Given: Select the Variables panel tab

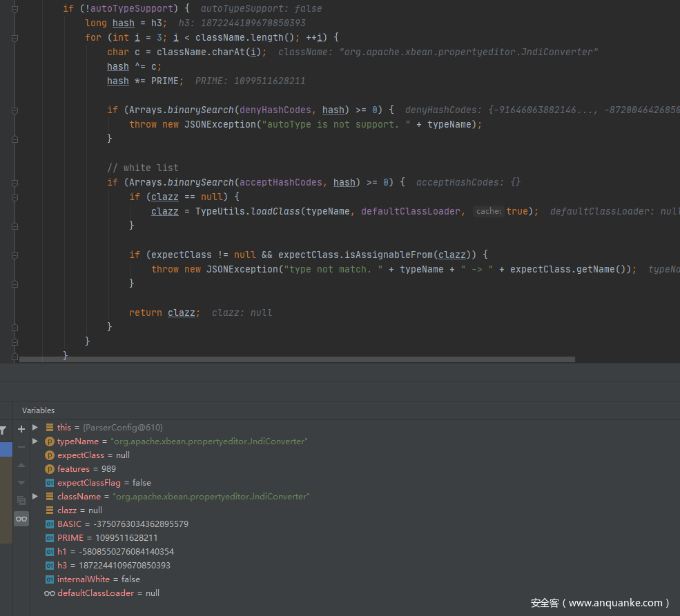Looking at the screenshot, I should pos(38,410).
